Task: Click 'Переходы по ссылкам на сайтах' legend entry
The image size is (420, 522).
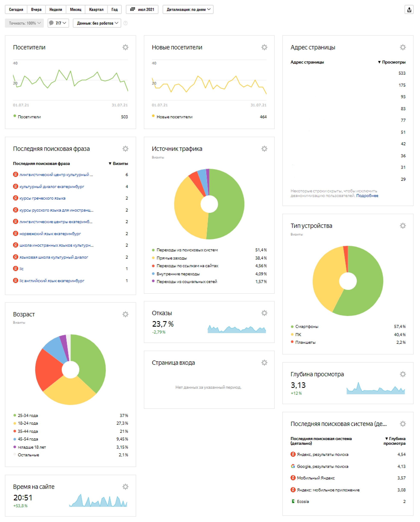Action: pyautogui.click(x=187, y=266)
